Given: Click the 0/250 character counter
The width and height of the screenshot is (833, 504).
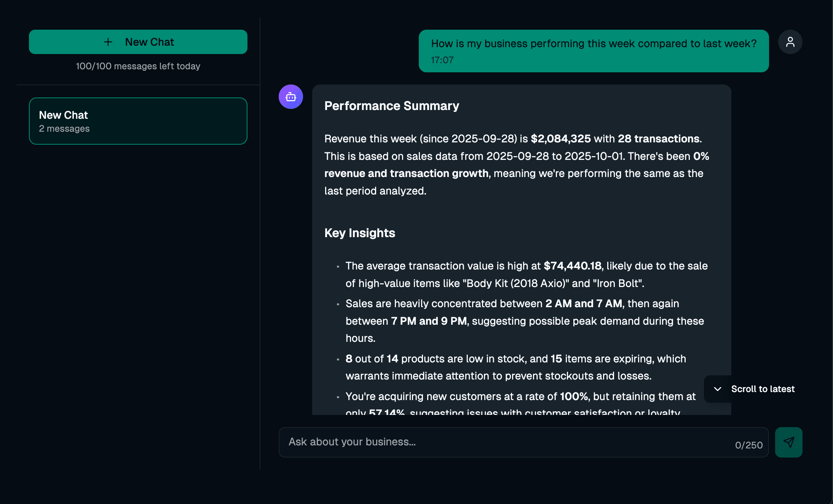Looking at the screenshot, I should coord(748,445).
